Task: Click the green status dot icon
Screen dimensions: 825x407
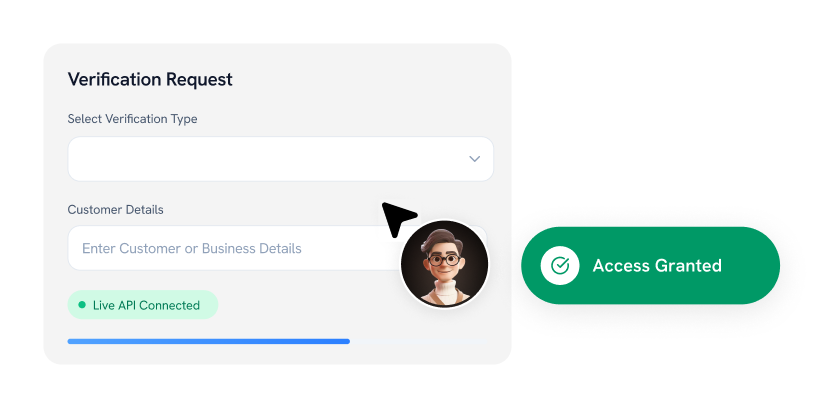Action: point(82,305)
